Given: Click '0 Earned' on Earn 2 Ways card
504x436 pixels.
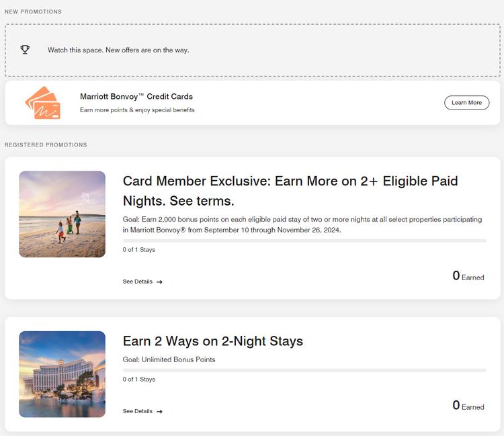Looking at the screenshot, I should (468, 406).
